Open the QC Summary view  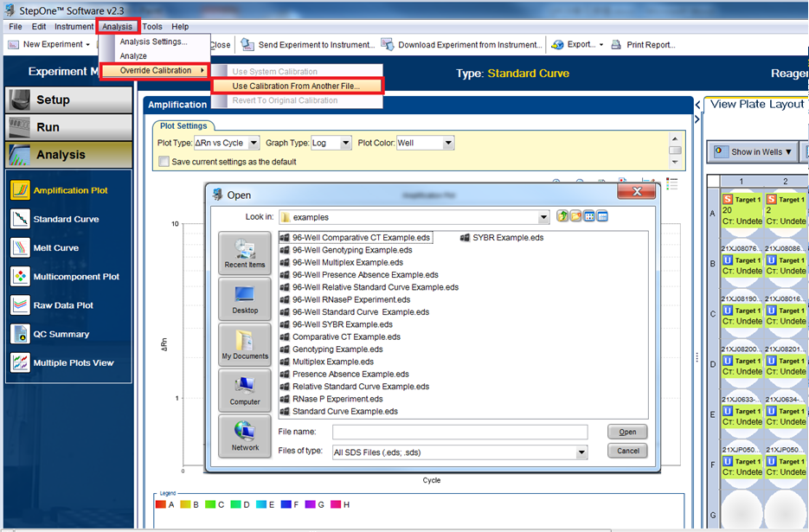pos(49,335)
